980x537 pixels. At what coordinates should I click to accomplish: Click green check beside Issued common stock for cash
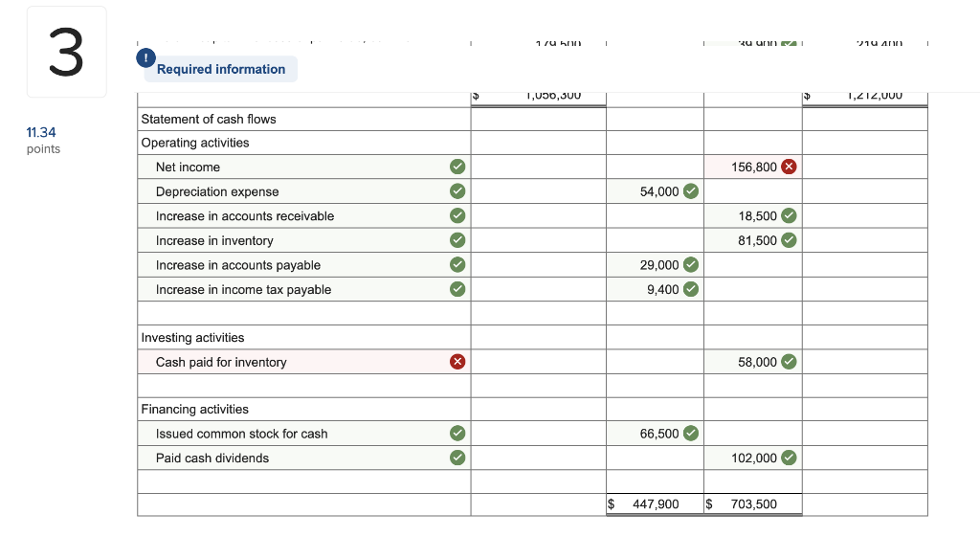click(457, 434)
